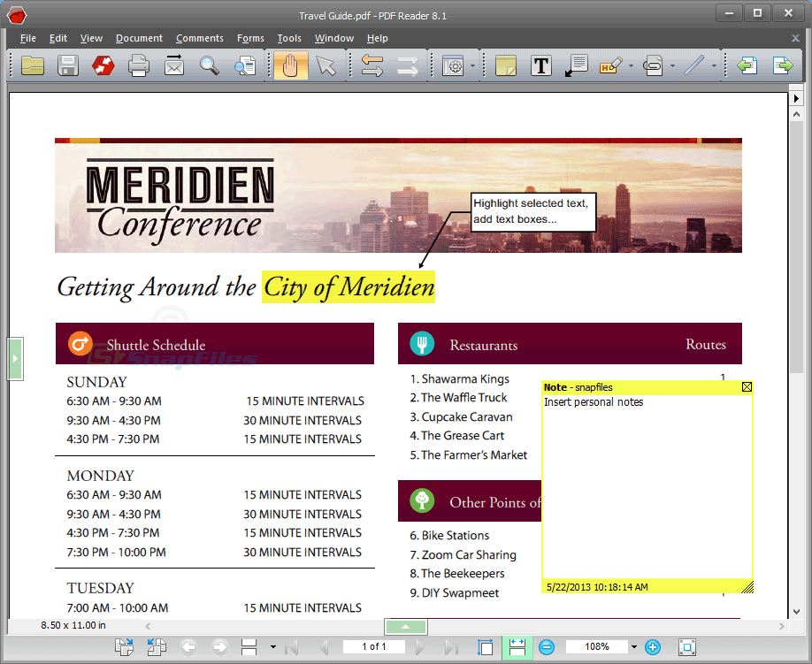Click the Save floppy disk icon
Viewport: 812px width, 664px height.
(x=68, y=65)
